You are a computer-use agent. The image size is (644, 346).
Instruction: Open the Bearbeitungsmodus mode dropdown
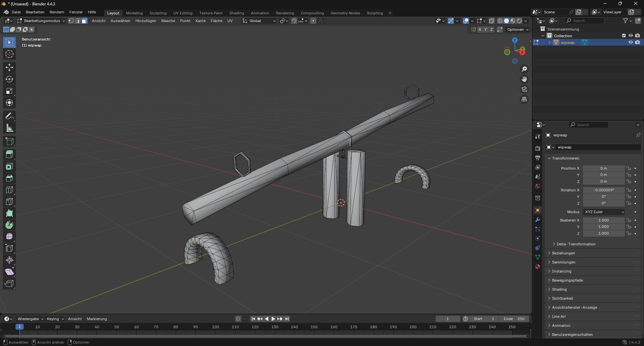pos(41,21)
